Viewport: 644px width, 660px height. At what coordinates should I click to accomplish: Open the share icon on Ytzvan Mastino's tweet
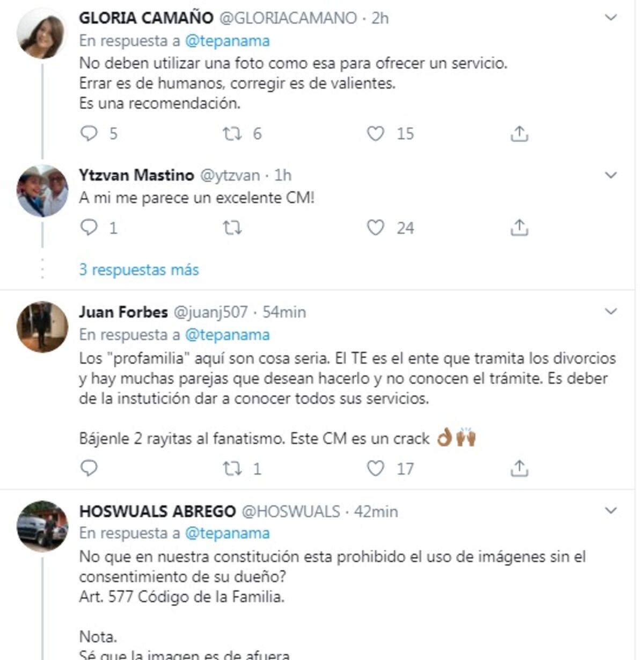point(519,228)
